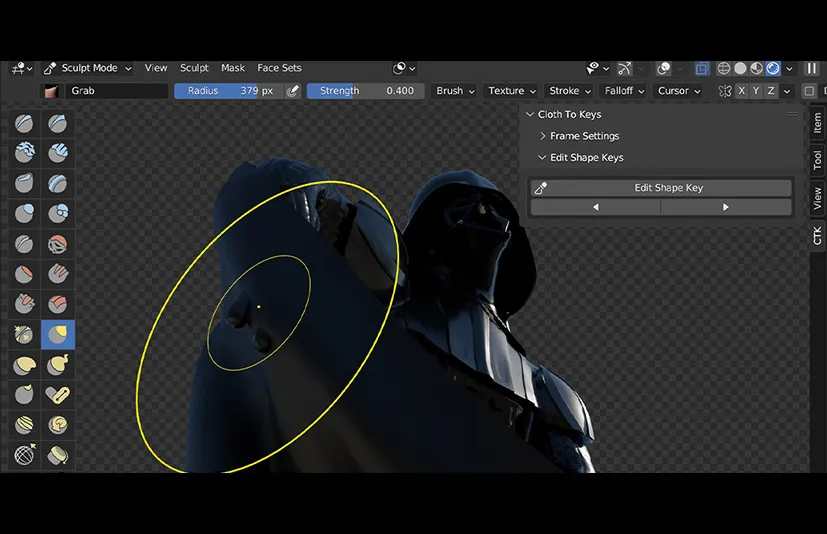
Task: Toggle viewport gizmos display
Action: point(624,68)
